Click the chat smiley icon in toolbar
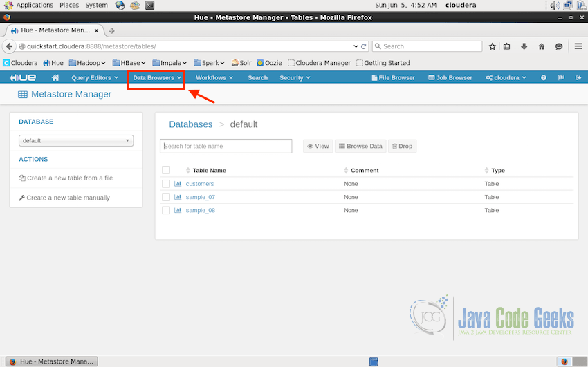This screenshot has height=367, width=588. point(559,46)
